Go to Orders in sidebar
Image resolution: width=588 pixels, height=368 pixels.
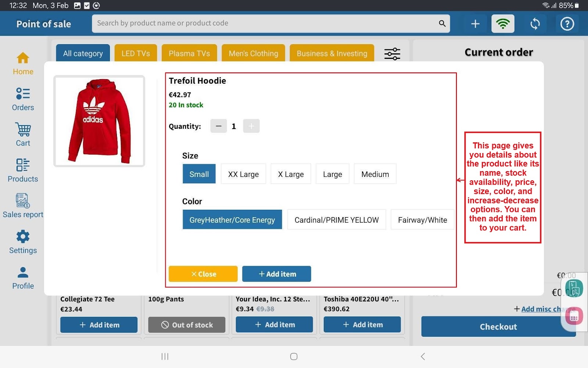[23, 99]
